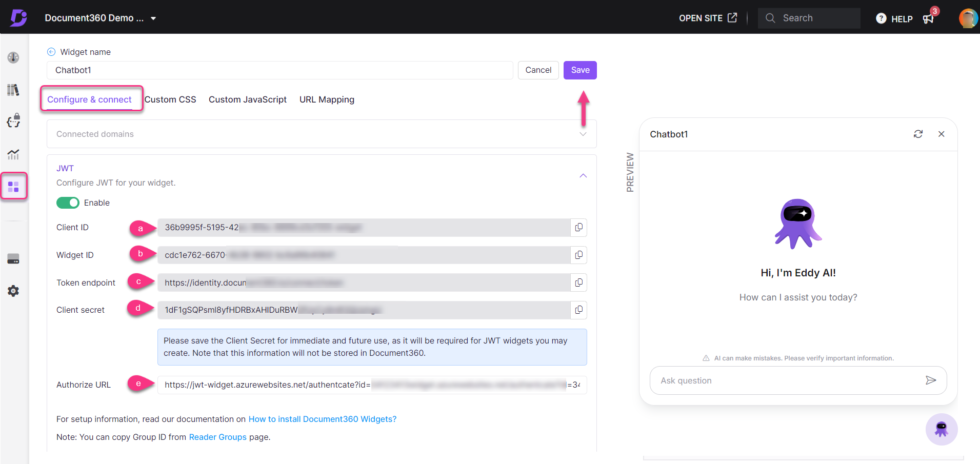Viewport: 980px width, 464px height.
Task: Open How to install Document360 Widgets link
Action: pos(323,419)
